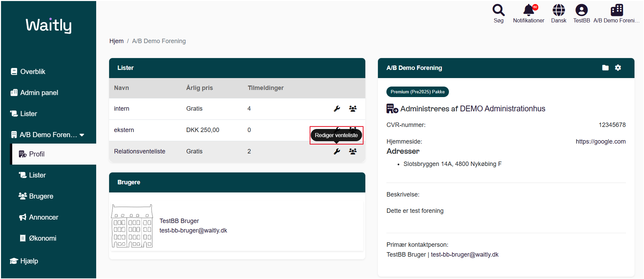Open Annoncer in sidebar
The image size is (644, 279).
click(38, 217)
